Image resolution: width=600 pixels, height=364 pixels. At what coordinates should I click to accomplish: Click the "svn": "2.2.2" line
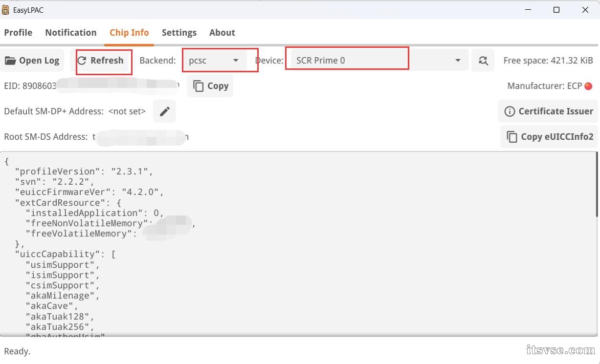pyautogui.click(x=54, y=182)
